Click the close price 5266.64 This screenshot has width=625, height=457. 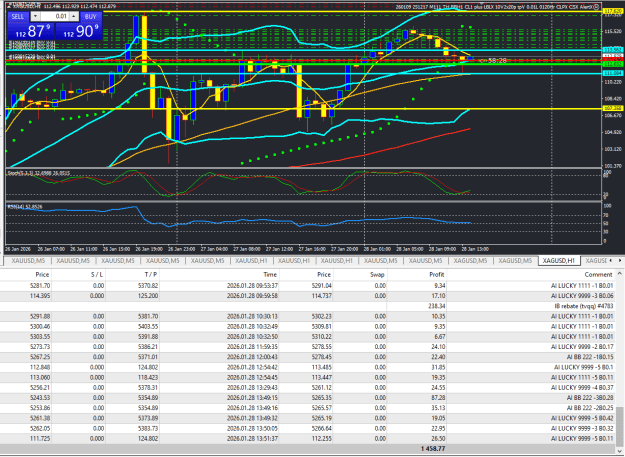coord(322,428)
